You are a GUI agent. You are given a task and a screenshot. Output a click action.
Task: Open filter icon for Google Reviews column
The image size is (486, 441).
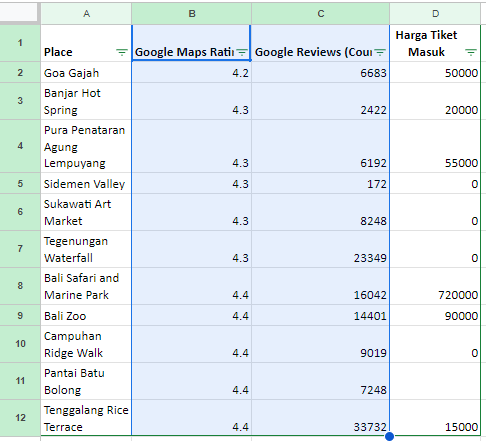[380, 52]
